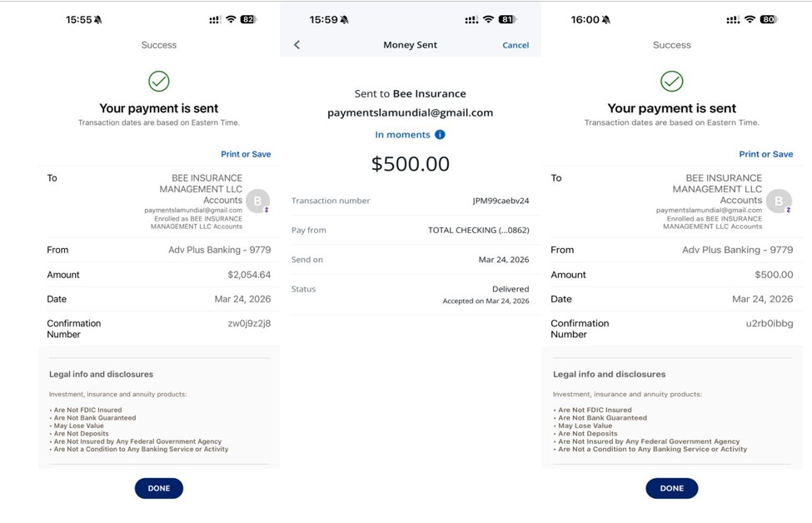Tap the TOTAL CHECKING (...0862) pay-from row

point(478,230)
